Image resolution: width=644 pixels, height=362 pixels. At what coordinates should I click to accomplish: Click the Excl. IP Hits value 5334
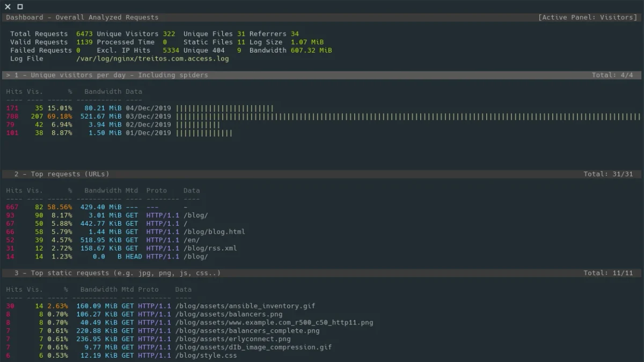[171, 50]
